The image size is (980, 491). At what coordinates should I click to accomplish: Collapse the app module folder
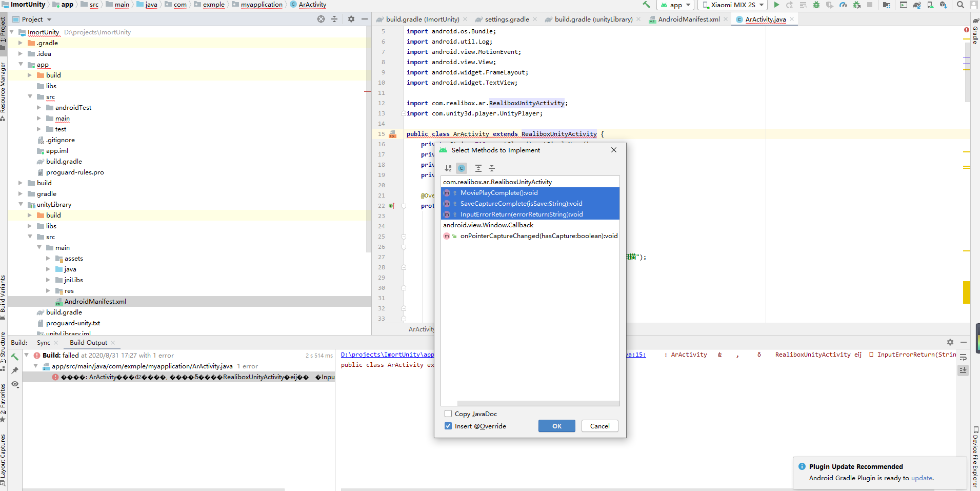point(21,64)
